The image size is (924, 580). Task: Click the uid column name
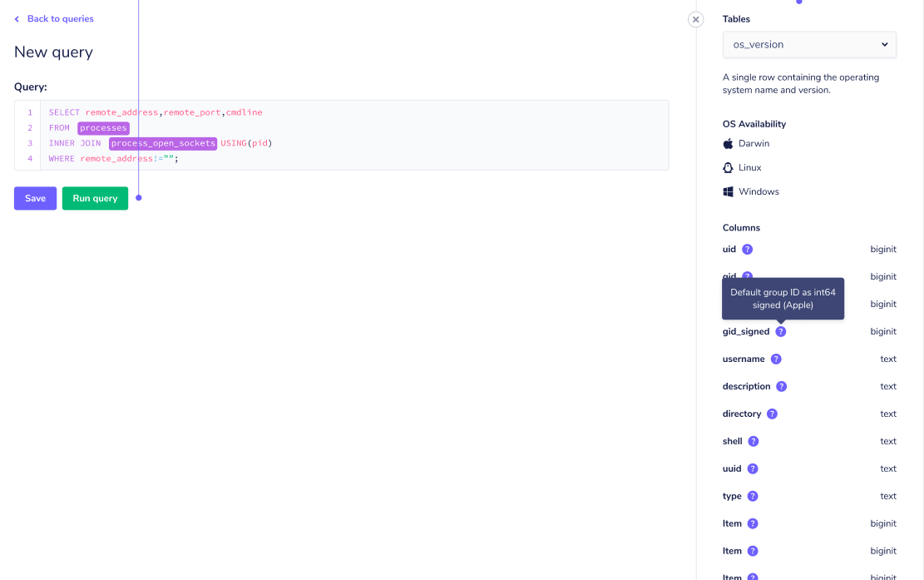coord(729,250)
